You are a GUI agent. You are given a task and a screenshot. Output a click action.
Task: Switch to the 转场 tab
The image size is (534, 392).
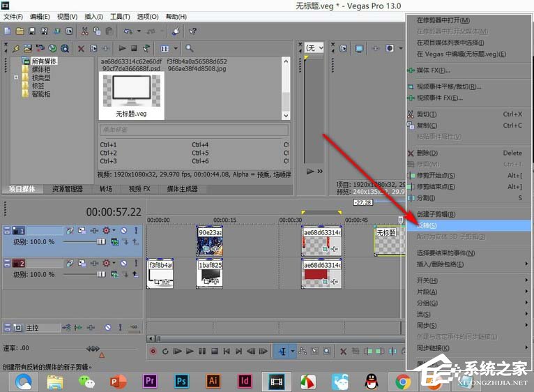point(105,189)
